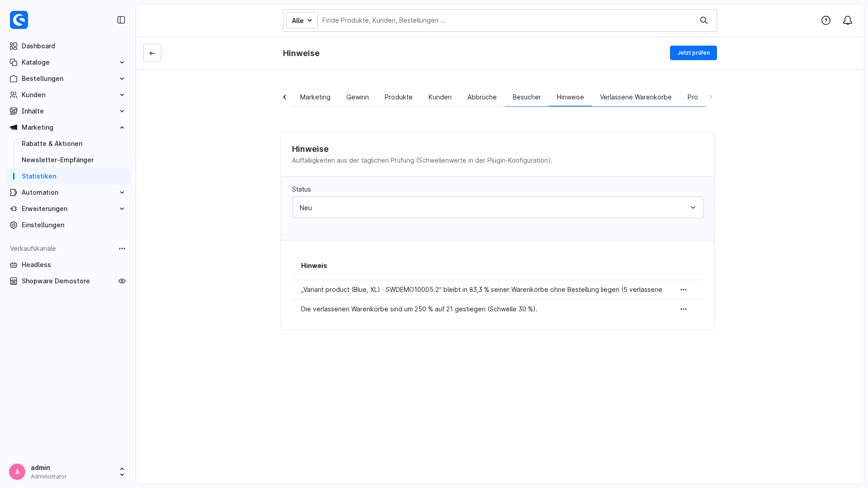Collapse the sidebar with the panel icon
Screen dimensions: 868x488
point(121,20)
